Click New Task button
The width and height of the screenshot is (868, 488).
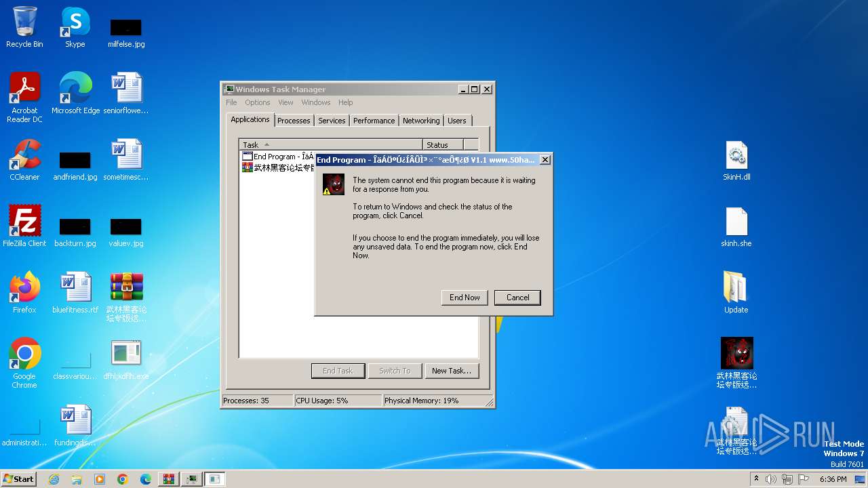[x=452, y=371]
